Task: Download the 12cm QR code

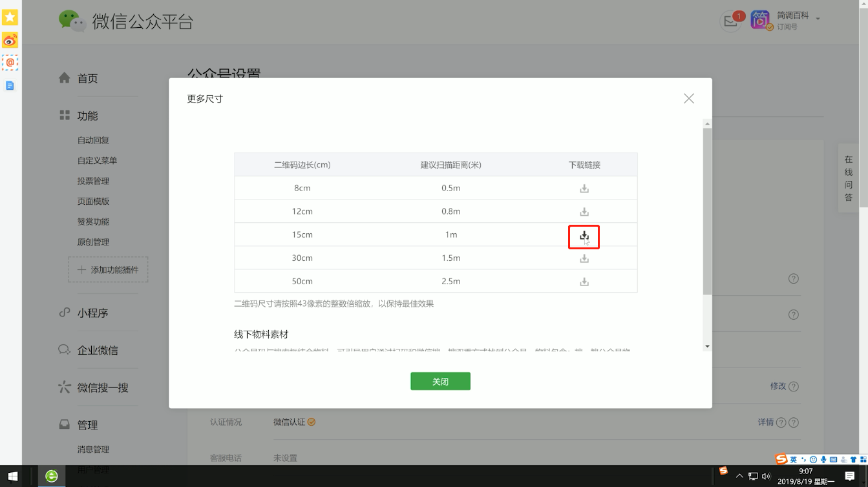Action: click(584, 212)
